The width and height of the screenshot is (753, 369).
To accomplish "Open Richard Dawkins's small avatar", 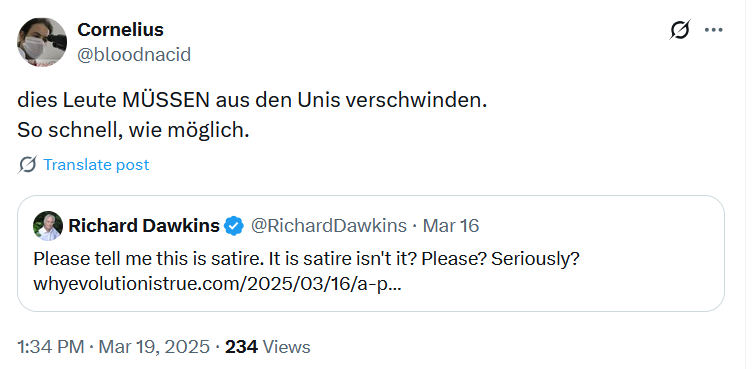I will pyautogui.click(x=48, y=226).
